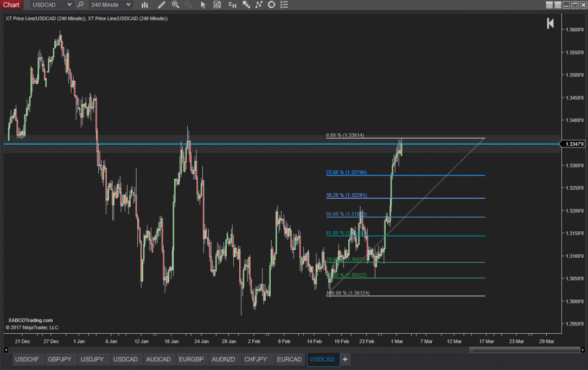Select the Pencil drawing tool
The width and height of the screenshot is (588, 370).
tap(161, 5)
